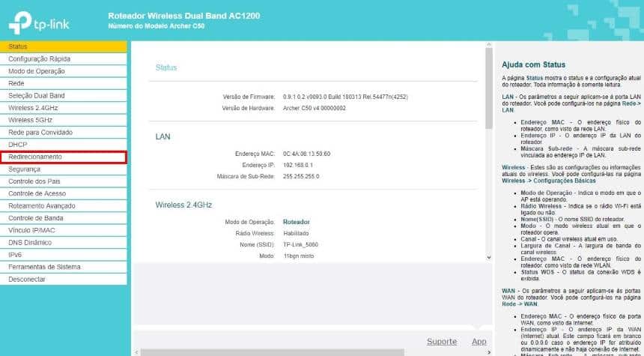Image resolution: width=644 pixels, height=356 pixels.
Task: Click Roteador Wireless Dual Band AC1200 title
Action: tap(184, 16)
